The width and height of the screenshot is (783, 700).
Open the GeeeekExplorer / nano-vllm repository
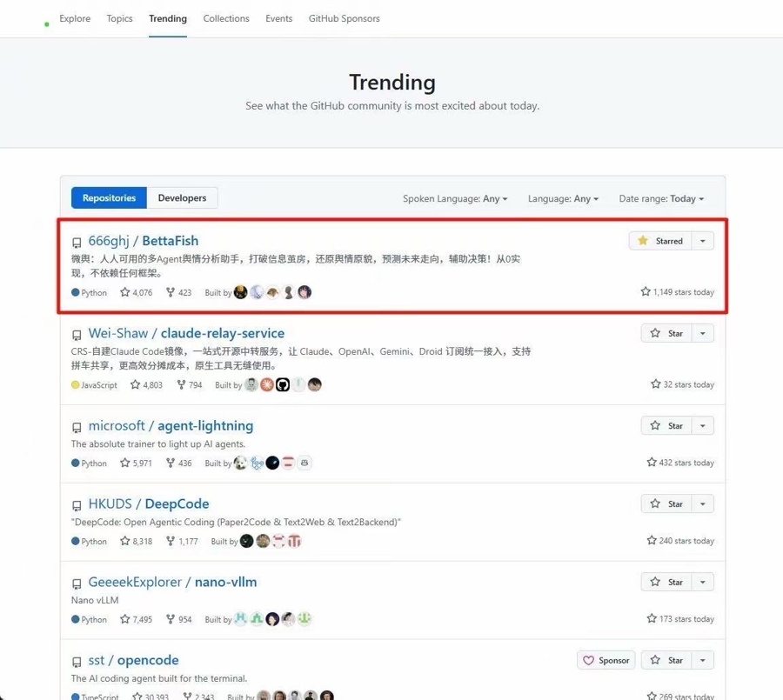[x=172, y=582]
